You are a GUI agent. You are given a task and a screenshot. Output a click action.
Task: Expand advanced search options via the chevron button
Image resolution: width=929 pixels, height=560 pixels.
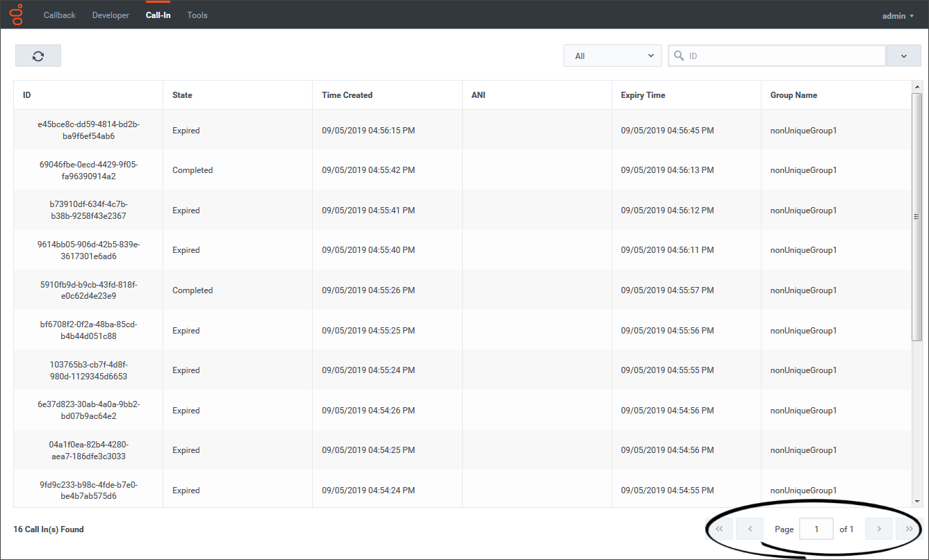[903, 55]
